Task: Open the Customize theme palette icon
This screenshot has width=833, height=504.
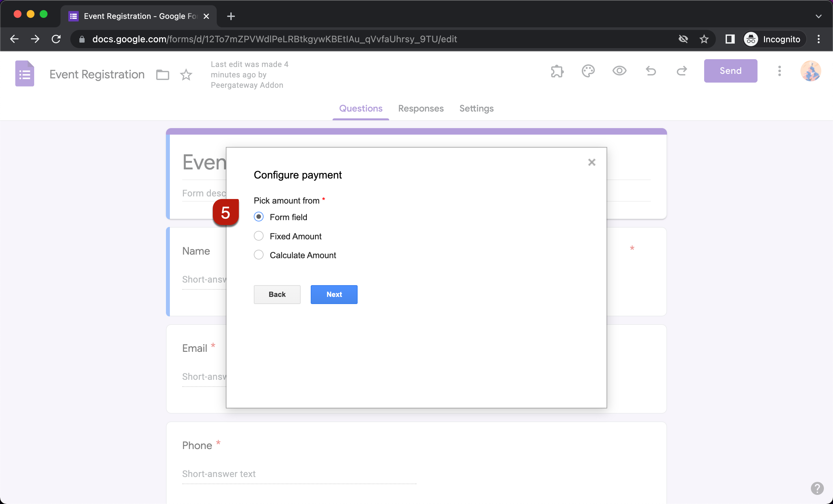Action: point(588,71)
